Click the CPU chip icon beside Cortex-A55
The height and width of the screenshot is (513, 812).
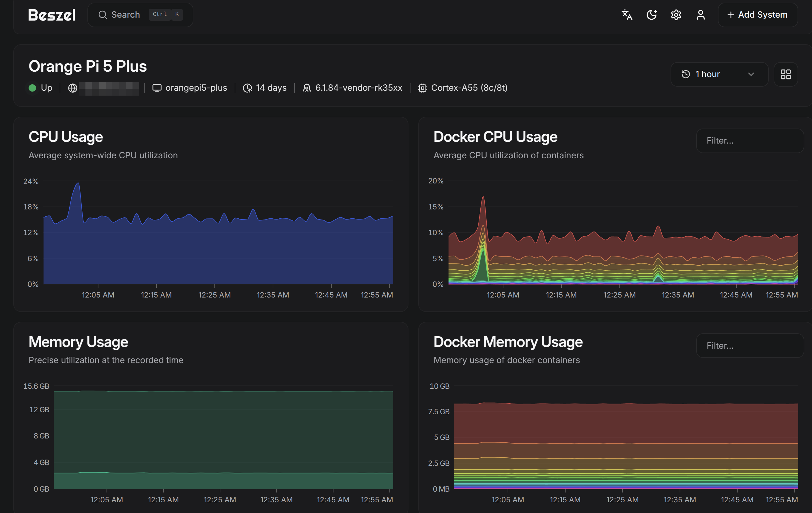[423, 88]
